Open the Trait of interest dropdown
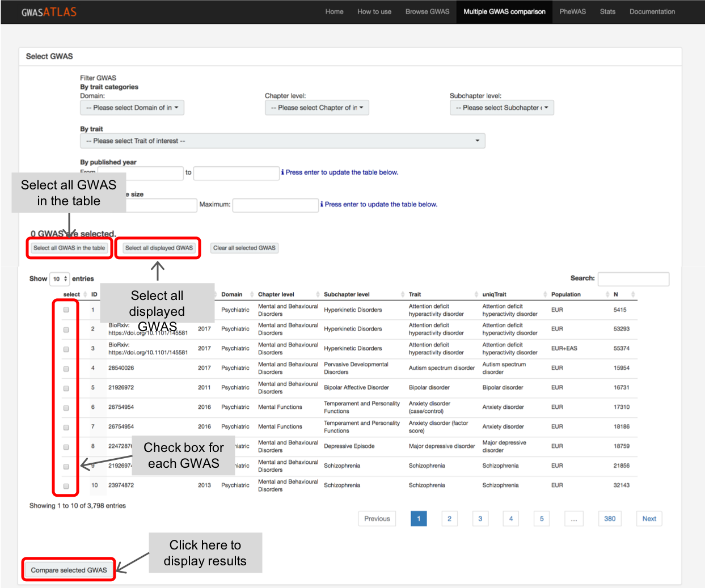Viewport: 705px width, 588px height. click(x=282, y=141)
